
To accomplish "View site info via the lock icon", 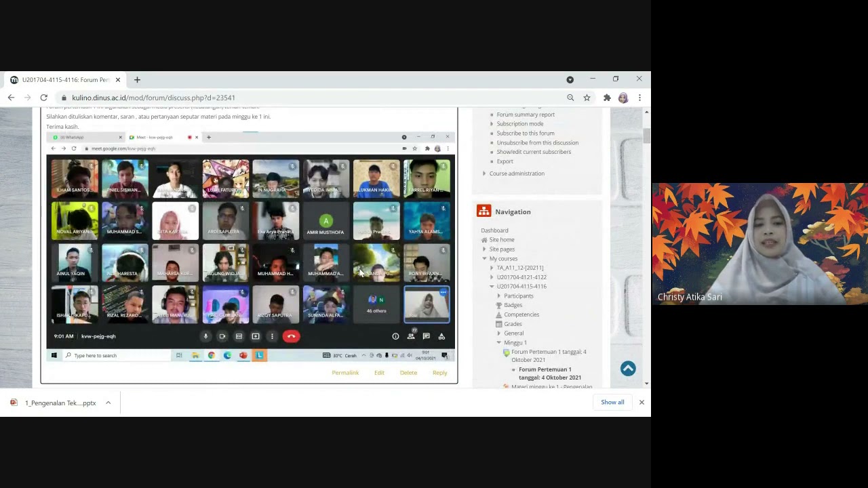I will pyautogui.click(x=63, y=98).
